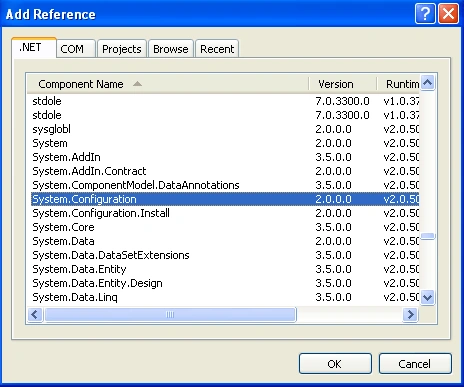
Task: Sort by Runtime column header
Action: [x=398, y=84]
